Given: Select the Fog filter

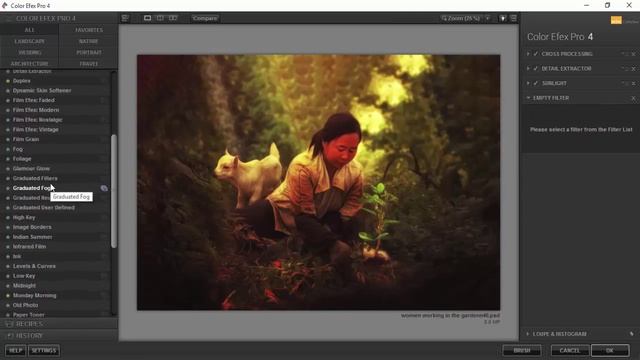Looking at the screenshot, I should pyautogui.click(x=18, y=149).
